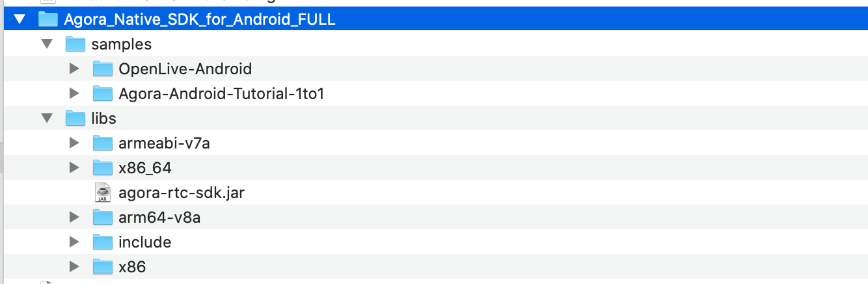Expand the arm64-v8a folder triangle
This screenshot has height=284, width=868.
(x=74, y=217)
